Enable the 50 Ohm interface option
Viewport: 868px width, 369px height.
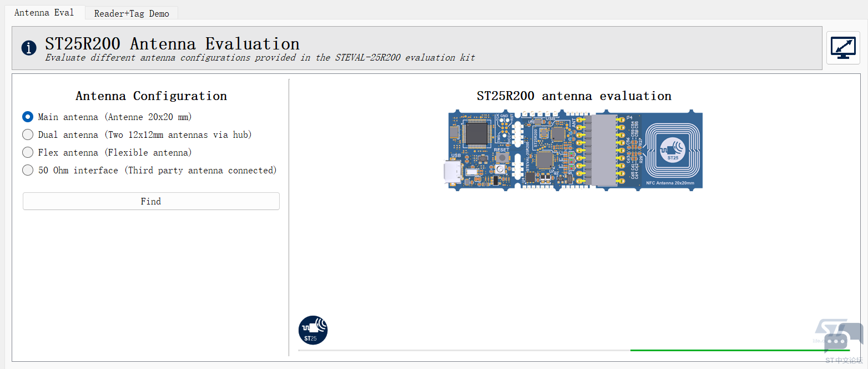pyautogui.click(x=28, y=170)
